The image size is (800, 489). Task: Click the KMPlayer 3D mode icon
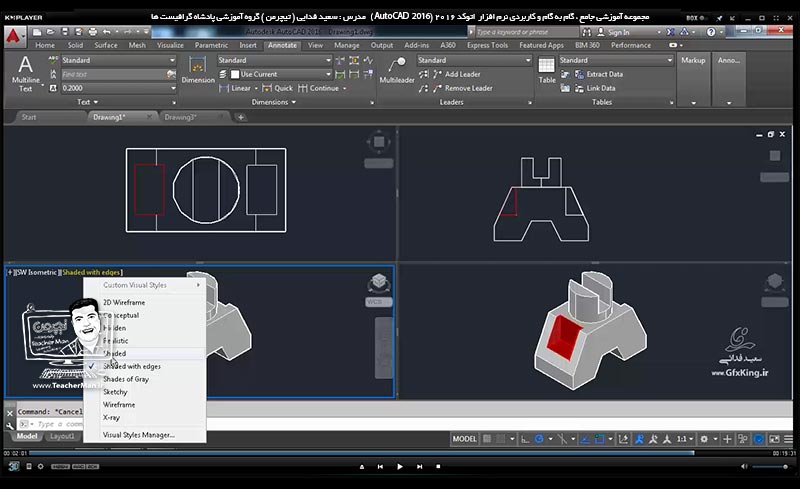[13, 466]
